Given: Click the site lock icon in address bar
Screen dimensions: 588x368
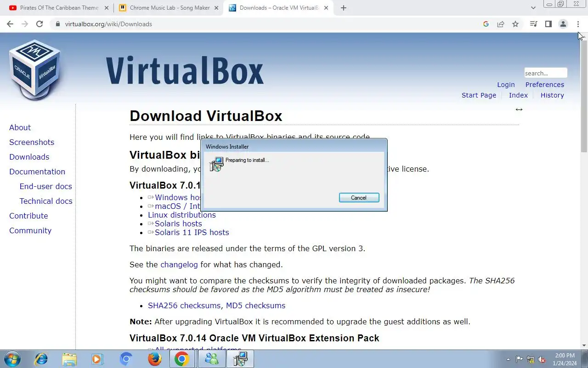Looking at the screenshot, I should pos(57,24).
